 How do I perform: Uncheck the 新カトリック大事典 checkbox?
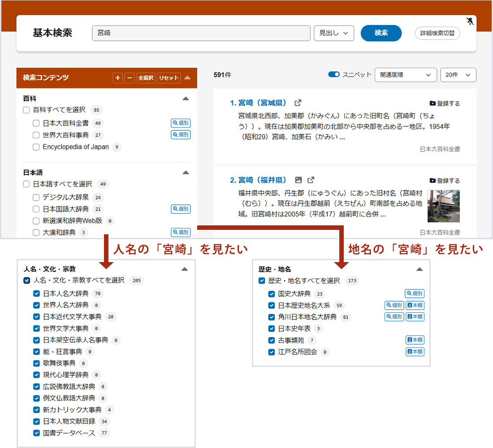click(x=36, y=409)
